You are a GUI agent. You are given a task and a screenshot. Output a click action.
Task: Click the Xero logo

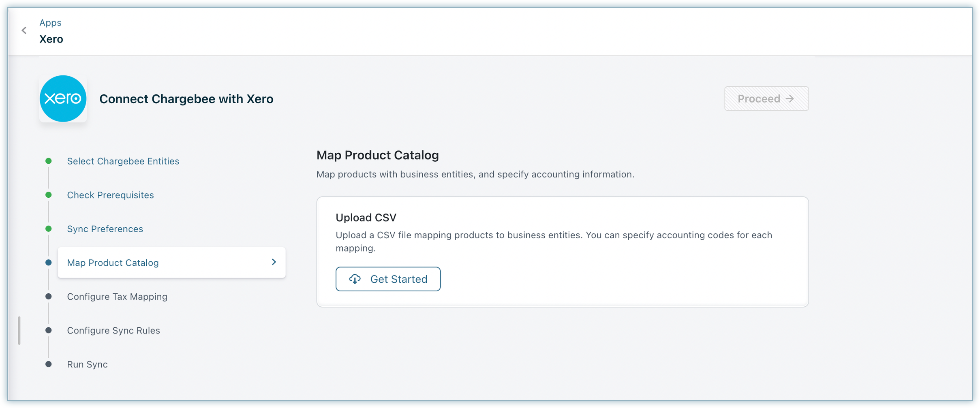tap(63, 98)
